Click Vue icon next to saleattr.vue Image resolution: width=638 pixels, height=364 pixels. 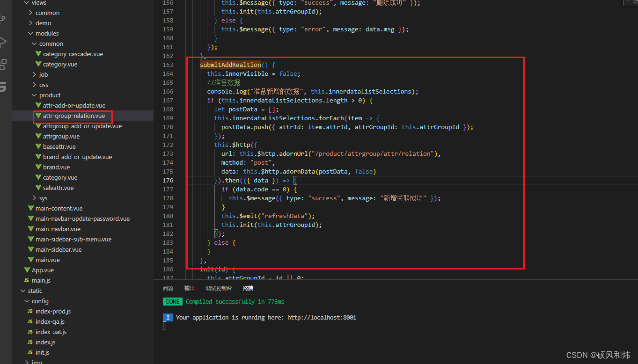(38, 188)
